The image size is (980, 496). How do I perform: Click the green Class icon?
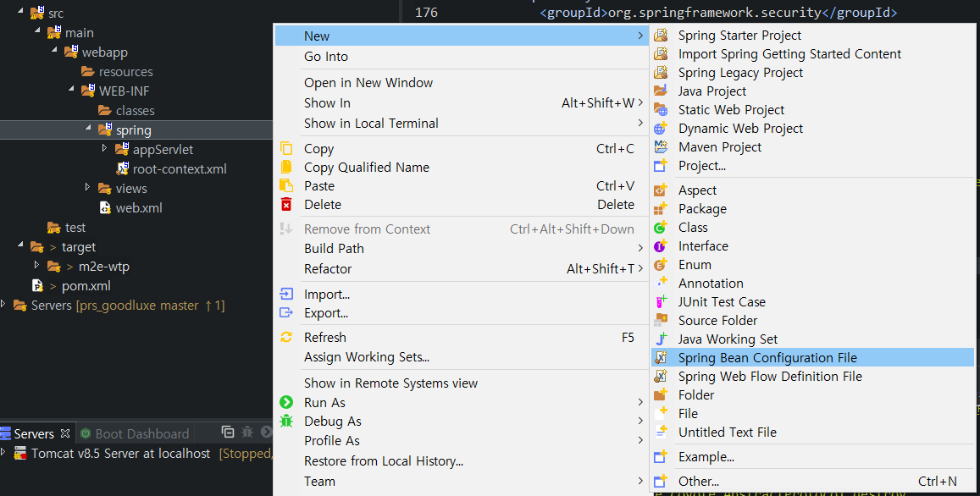(x=661, y=228)
